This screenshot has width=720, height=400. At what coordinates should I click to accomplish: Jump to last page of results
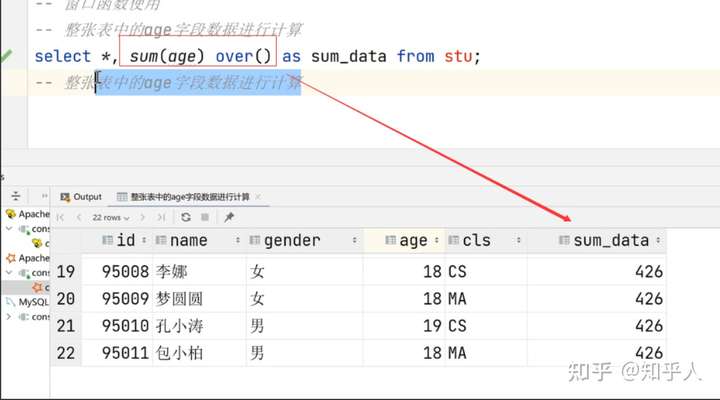[x=161, y=217]
